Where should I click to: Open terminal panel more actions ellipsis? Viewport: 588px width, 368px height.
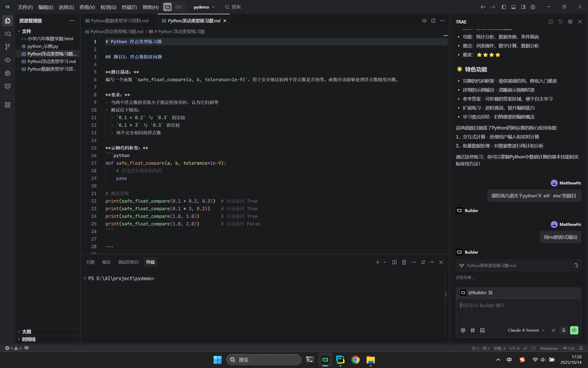coord(414,262)
